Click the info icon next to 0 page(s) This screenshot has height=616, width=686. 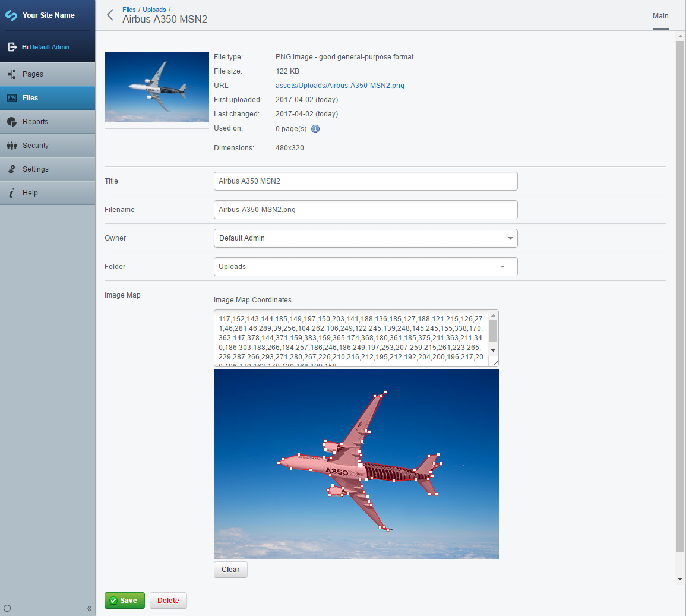[315, 129]
